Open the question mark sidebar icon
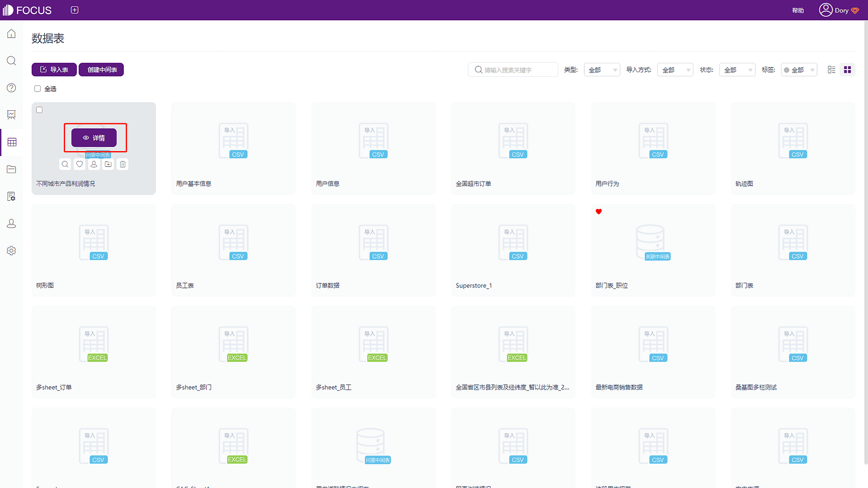Viewport: 868px width, 488px height. (x=11, y=88)
